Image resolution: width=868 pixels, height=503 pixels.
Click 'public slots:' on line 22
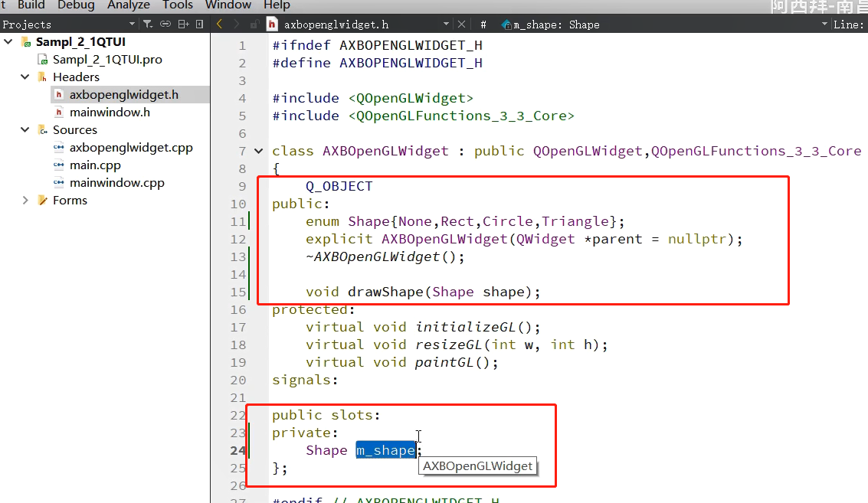[x=326, y=416]
